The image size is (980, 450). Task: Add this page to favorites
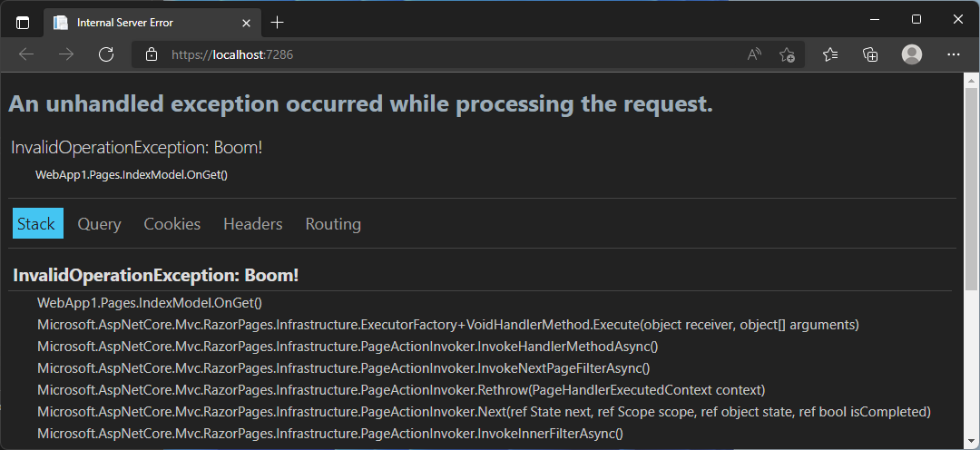click(x=787, y=54)
